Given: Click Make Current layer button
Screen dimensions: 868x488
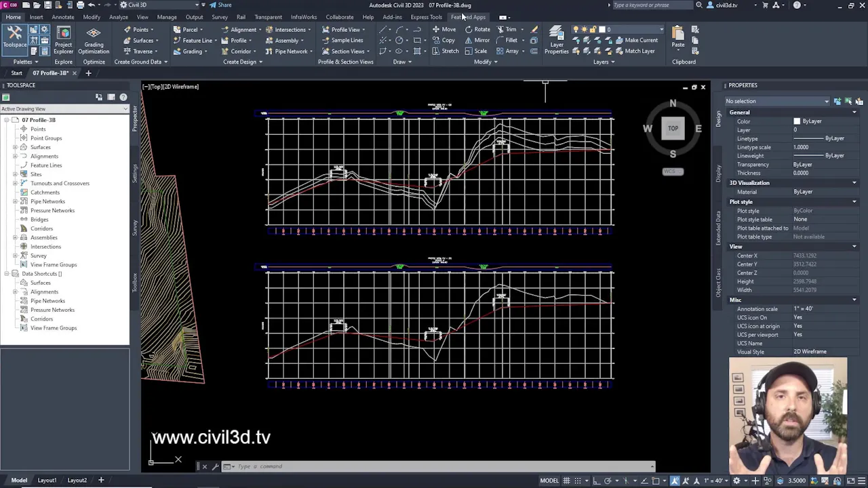Looking at the screenshot, I should point(636,40).
